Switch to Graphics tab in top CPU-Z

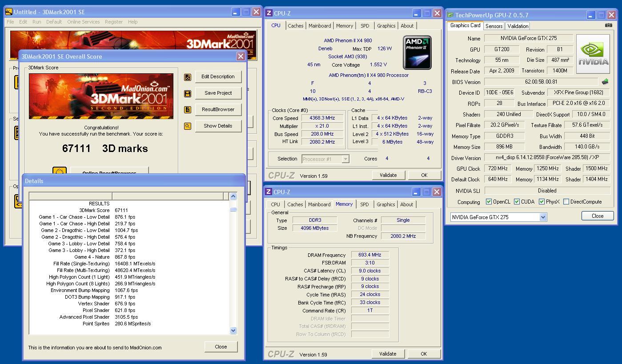coord(386,26)
